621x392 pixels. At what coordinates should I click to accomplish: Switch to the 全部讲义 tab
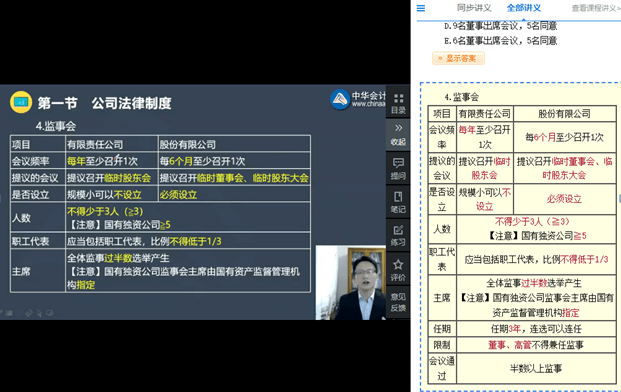click(524, 8)
